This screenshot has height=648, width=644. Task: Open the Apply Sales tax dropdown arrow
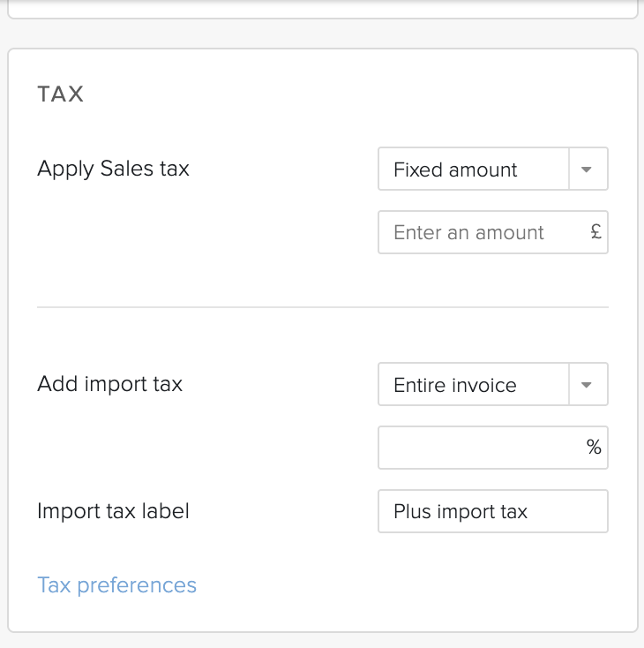(x=588, y=169)
